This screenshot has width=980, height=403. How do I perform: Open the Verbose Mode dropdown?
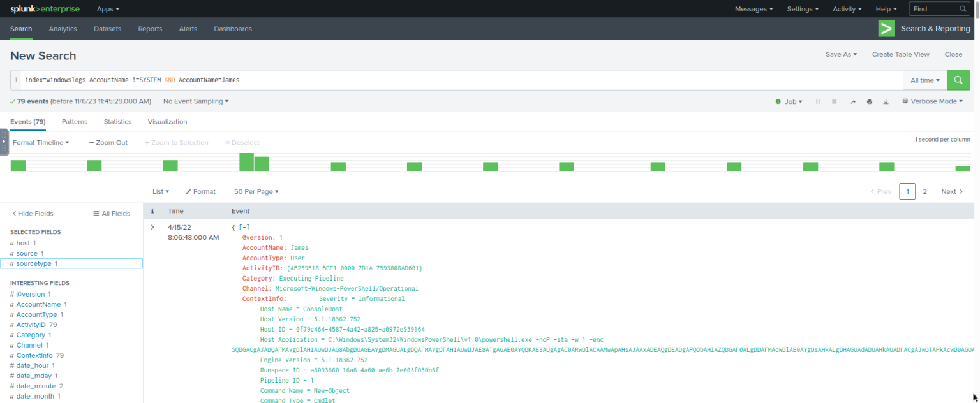(932, 101)
